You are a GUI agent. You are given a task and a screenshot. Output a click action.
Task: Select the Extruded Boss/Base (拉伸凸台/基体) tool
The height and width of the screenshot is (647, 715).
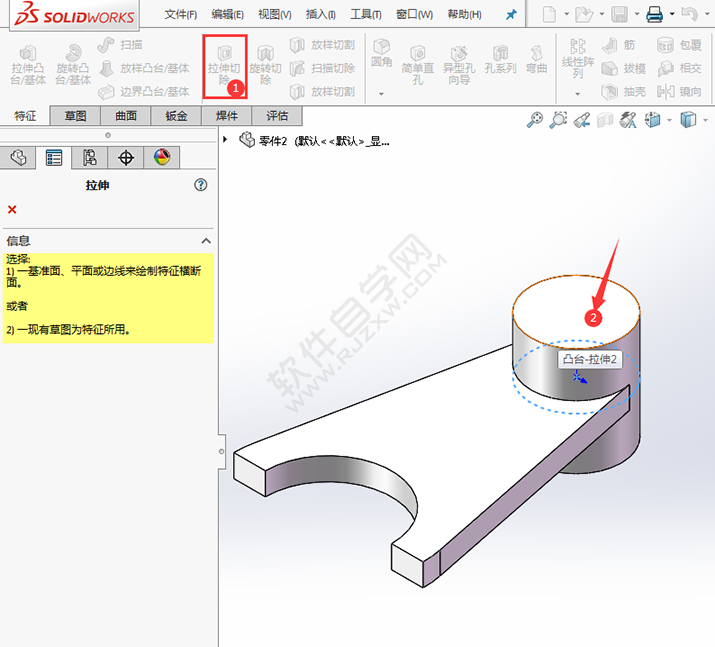coord(28,65)
